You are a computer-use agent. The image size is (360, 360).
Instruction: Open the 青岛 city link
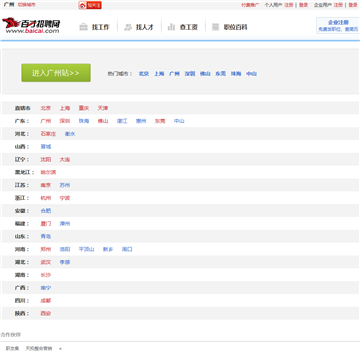point(46,237)
